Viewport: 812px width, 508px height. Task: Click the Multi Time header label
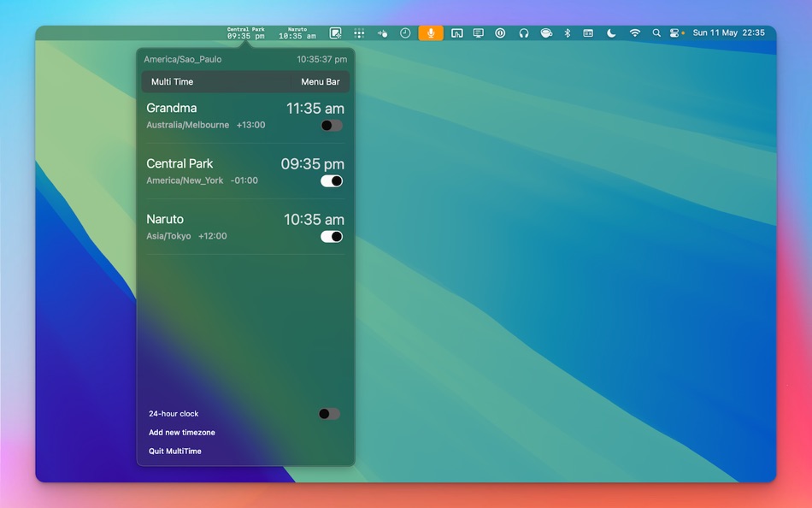pyautogui.click(x=172, y=82)
